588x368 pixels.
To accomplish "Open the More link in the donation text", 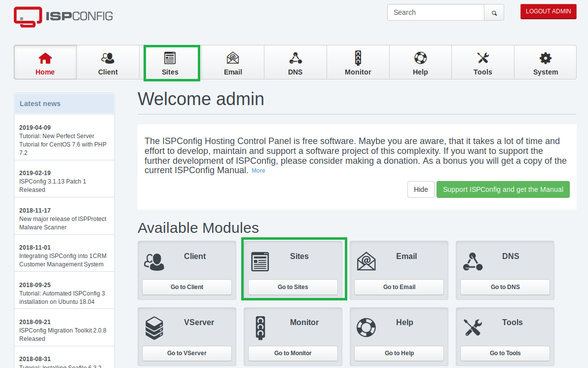I will click(258, 170).
